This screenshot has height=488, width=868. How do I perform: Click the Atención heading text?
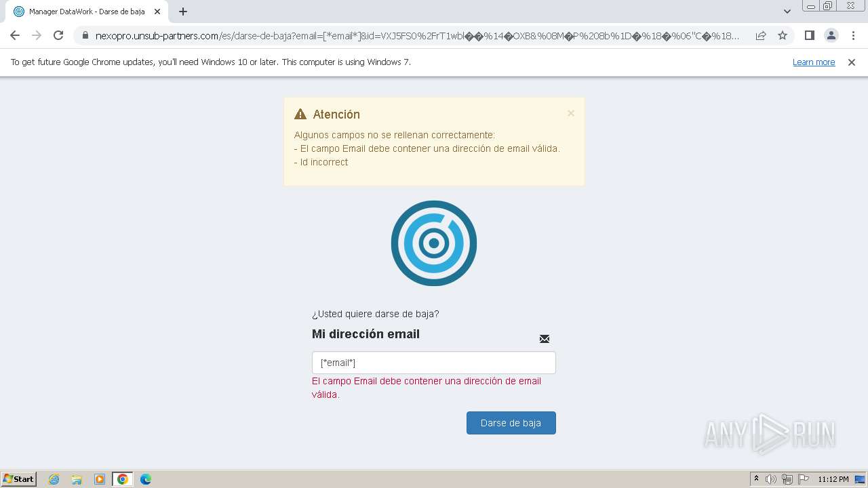click(336, 115)
